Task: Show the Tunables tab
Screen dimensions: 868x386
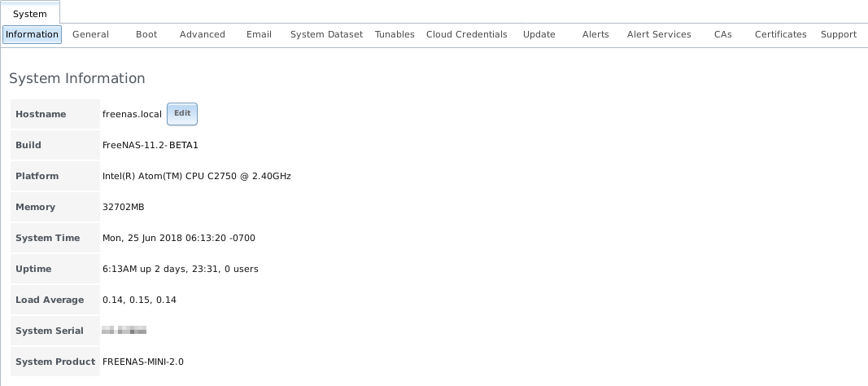Action: (395, 34)
